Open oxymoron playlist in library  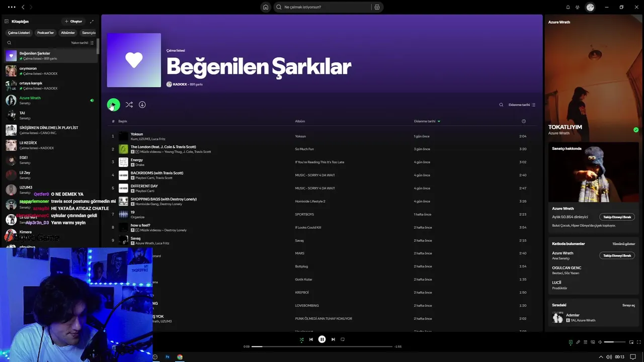coord(50,71)
